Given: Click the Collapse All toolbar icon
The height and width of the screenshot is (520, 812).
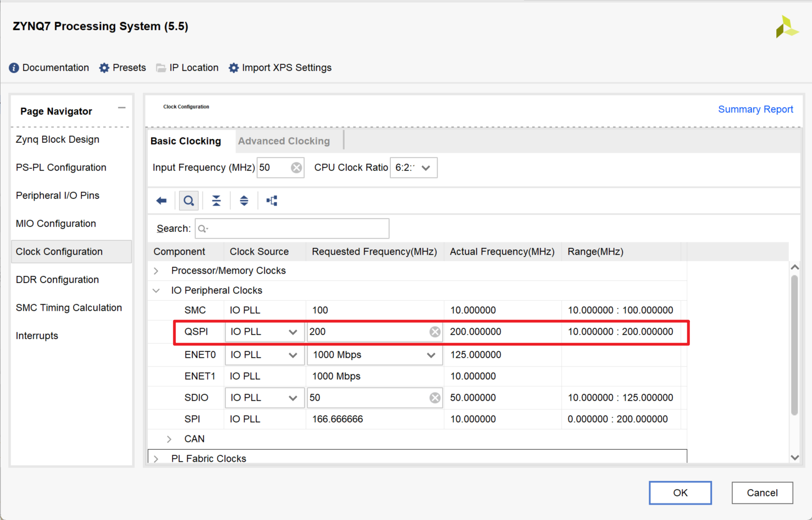Looking at the screenshot, I should pyautogui.click(x=217, y=201).
